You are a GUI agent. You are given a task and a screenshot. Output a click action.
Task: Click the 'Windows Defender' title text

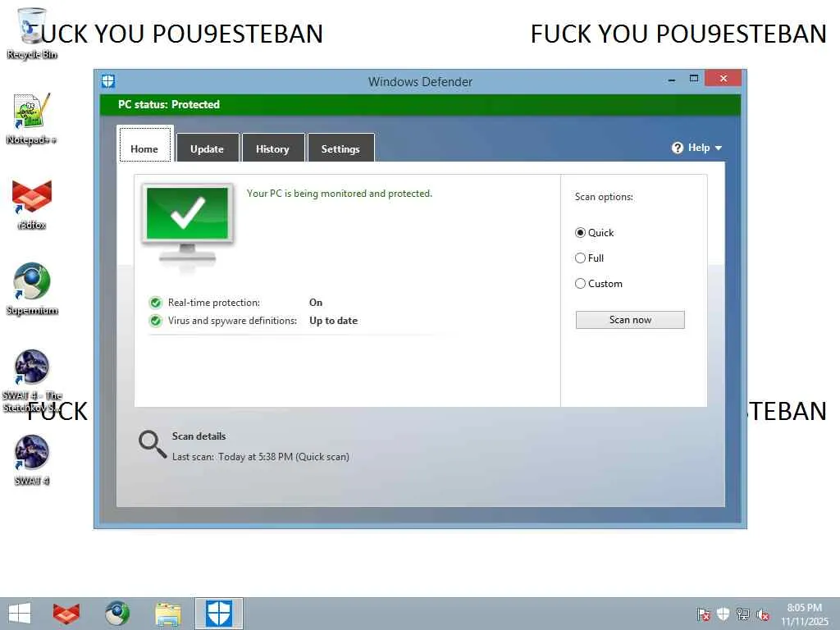(420, 82)
